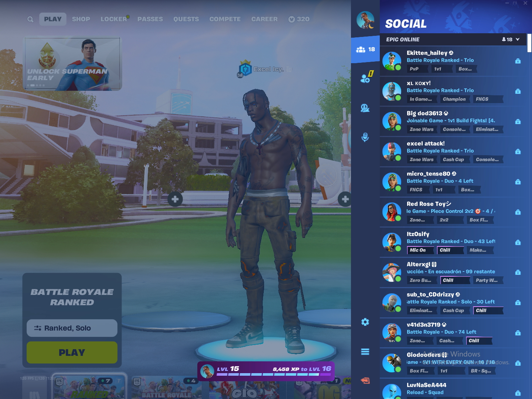The height and width of the screenshot is (399, 532).
Task: Click 'Joinable Game - 1v1 Build Fights!' status
Action: (x=451, y=120)
